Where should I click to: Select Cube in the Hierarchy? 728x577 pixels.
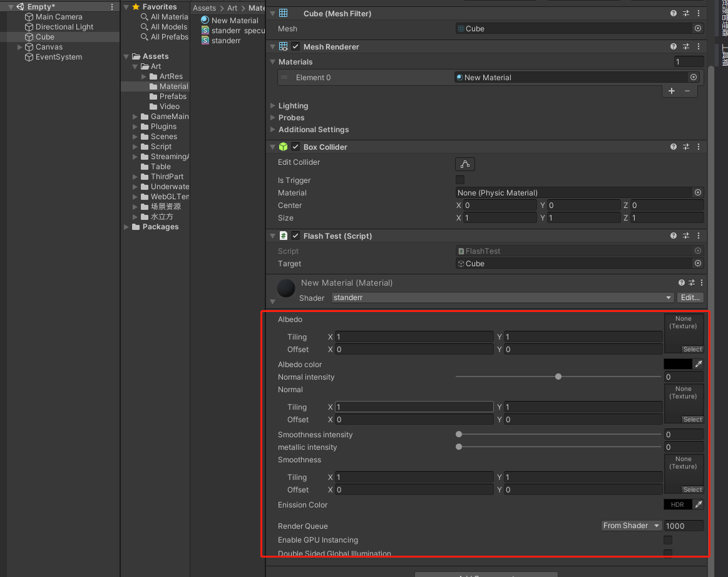pyautogui.click(x=45, y=37)
